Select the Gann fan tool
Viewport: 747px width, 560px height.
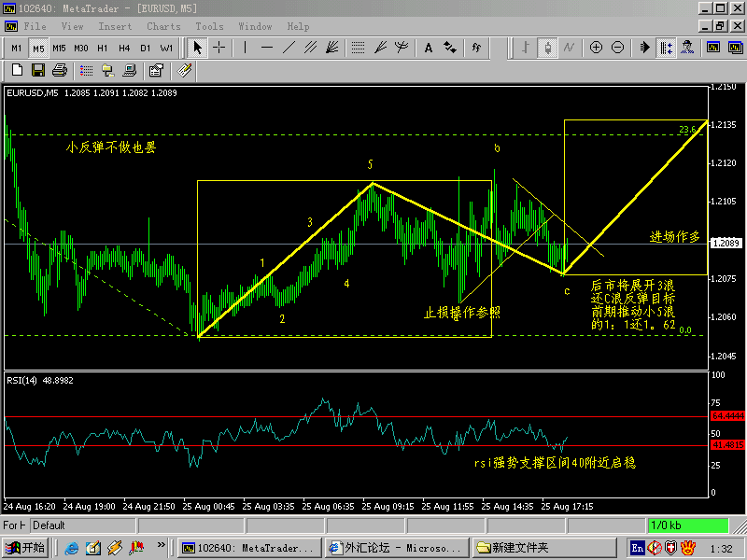coord(332,48)
